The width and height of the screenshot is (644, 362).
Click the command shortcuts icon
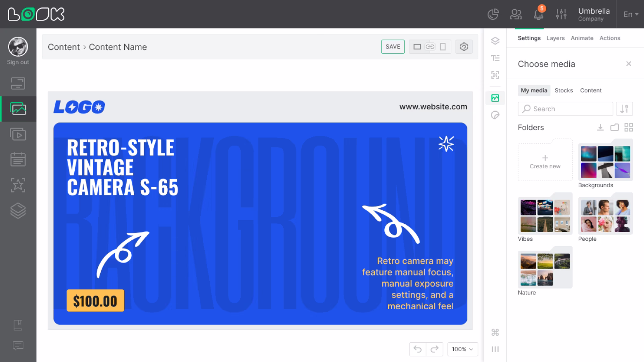point(495,332)
